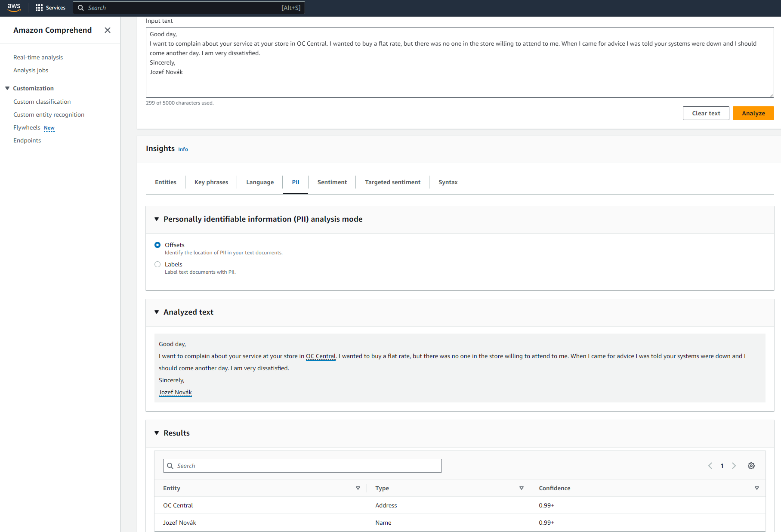Screen dimensions: 781x532
Task: Click the highlighted OC Central entity
Action: (x=321, y=356)
